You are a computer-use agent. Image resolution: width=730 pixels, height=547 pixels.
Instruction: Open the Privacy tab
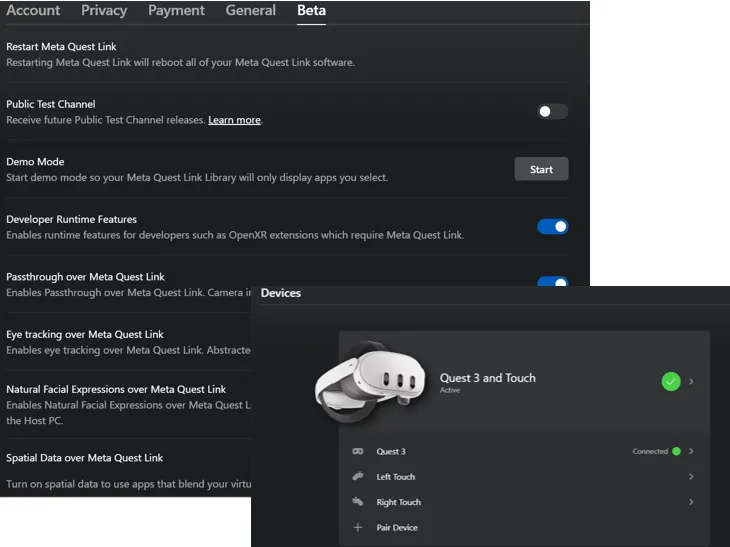(x=104, y=11)
